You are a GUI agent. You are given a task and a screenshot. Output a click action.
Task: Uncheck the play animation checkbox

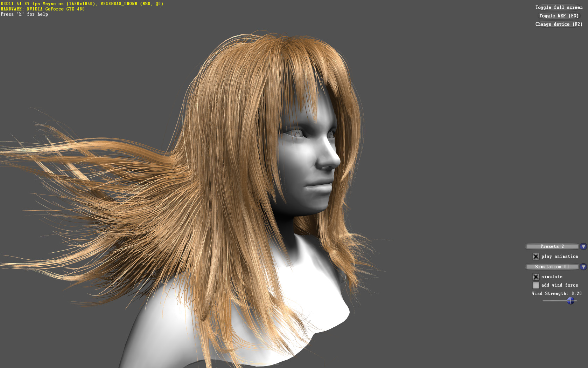[x=535, y=257]
